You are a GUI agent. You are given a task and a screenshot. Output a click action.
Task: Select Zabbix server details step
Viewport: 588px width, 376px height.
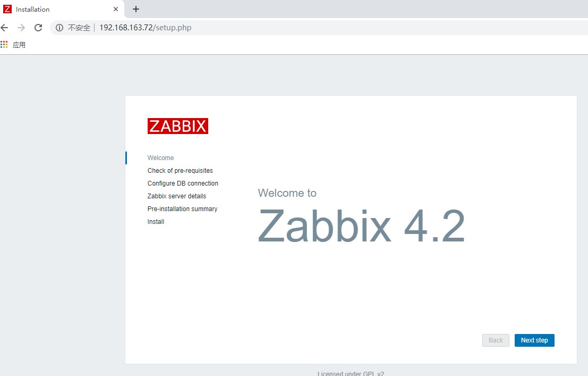tap(177, 196)
